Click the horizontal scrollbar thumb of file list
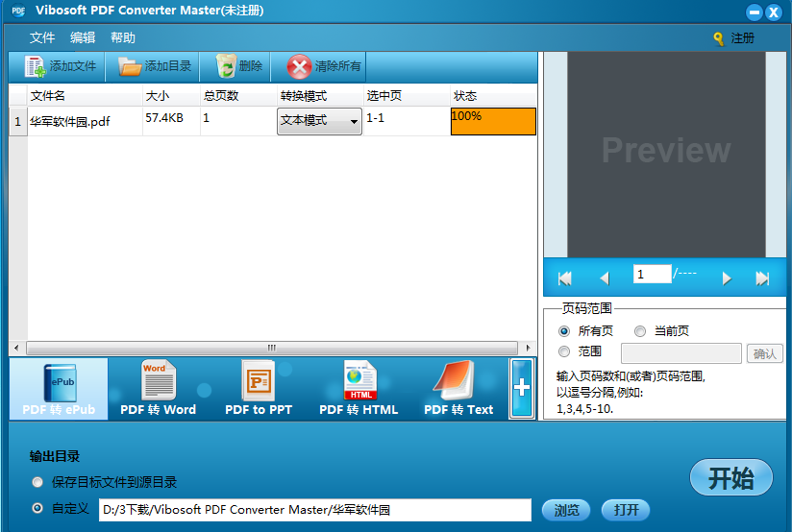This screenshot has height=532, width=792. pos(272,348)
